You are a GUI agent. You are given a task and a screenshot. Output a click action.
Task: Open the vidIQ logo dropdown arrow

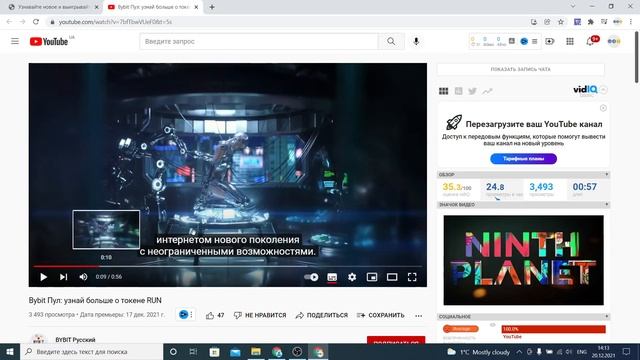pyautogui.click(x=604, y=90)
